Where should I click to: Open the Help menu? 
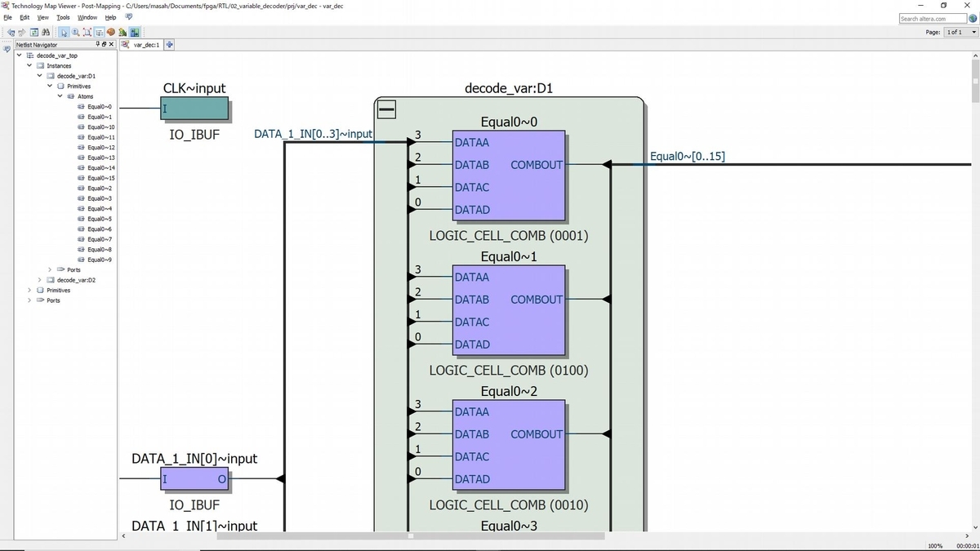tap(110, 17)
